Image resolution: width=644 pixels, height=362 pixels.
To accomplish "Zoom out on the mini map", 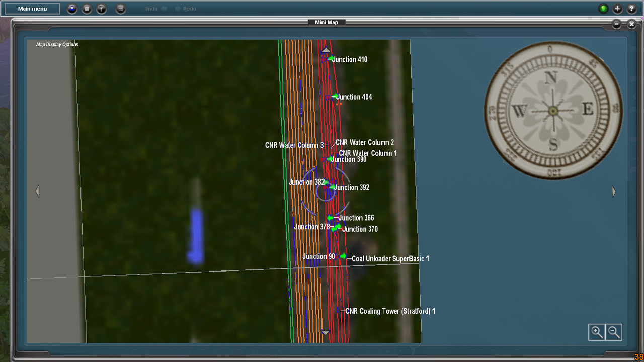I will [x=614, y=332].
